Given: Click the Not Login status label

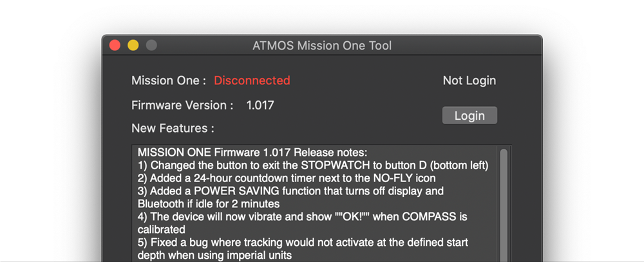Looking at the screenshot, I should pyautogui.click(x=469, y=80).
